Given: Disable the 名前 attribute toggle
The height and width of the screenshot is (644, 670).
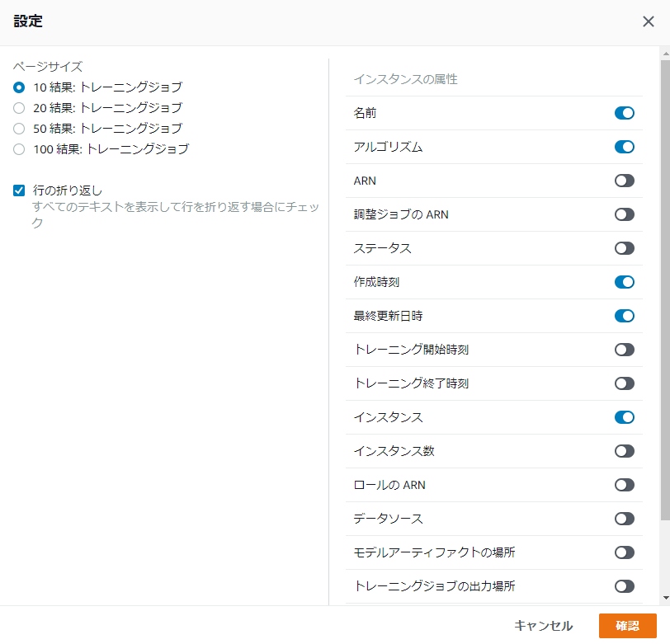Looking at the screenshot, I should click(x=625, y=113).
